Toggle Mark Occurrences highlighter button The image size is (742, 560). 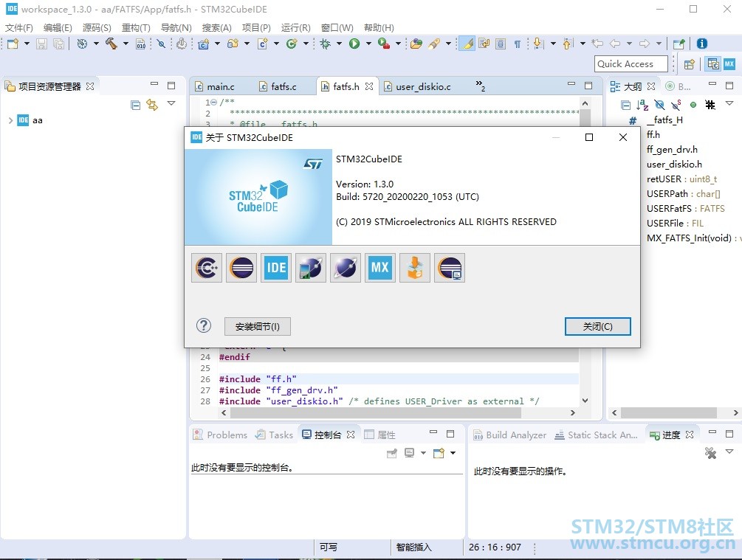click(467, 44)
